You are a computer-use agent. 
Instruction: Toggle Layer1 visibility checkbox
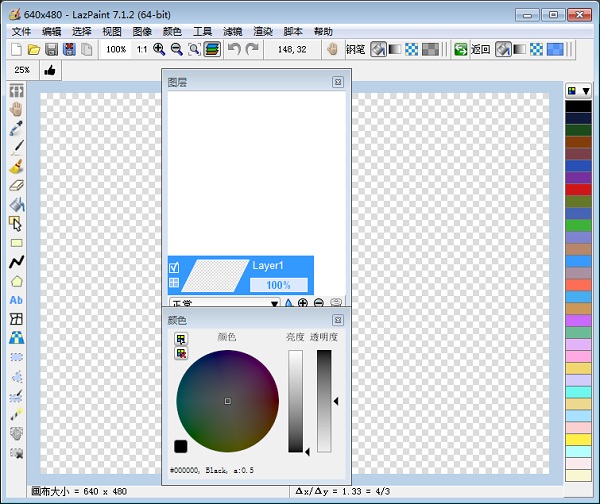pyautogui.click(x=174, y=267)
